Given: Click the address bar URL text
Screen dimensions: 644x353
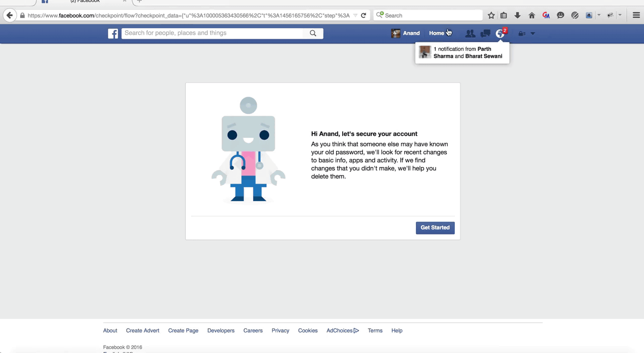Looking at the screenshot, I should coord(189,16).
